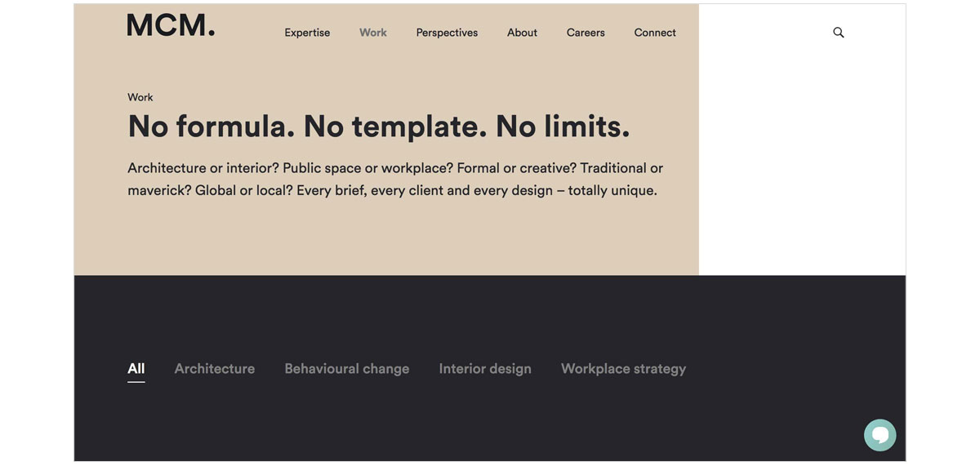Open the search magnifier icon

pyautogui.click(x=839, y=33)
